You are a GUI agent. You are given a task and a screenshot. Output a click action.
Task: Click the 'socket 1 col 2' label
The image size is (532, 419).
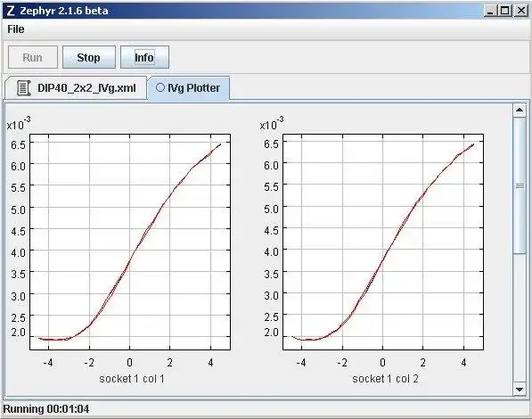coord(385,379)
